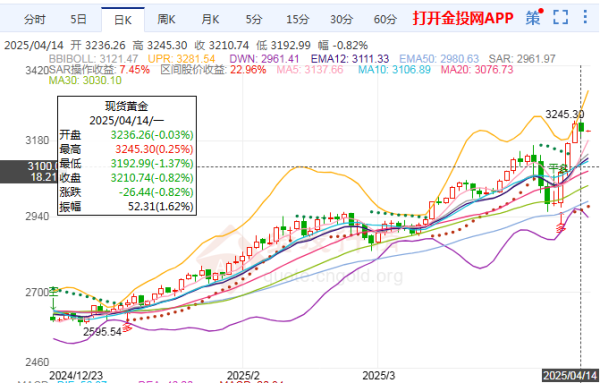Click the EMA12 3111.33 label
The height and width of the screenshot is (383, 600).
pyautogui.click(x=350, y=59)
